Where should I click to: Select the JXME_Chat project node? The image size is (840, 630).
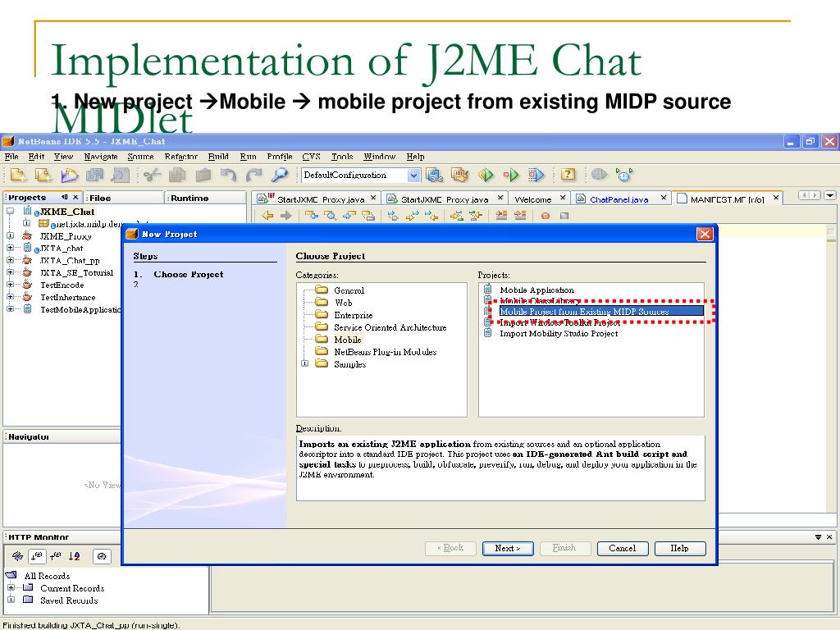[67, 212]
